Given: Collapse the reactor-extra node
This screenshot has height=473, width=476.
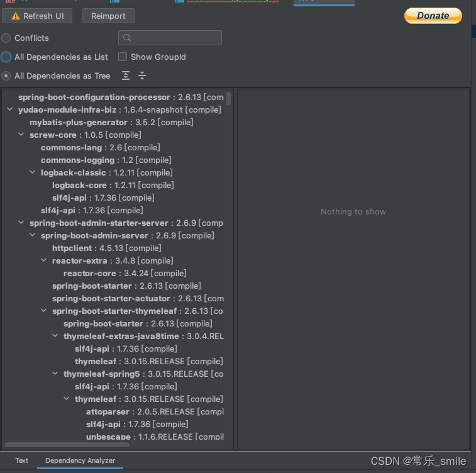Looking at the screenshot, I should pos(44,260).
